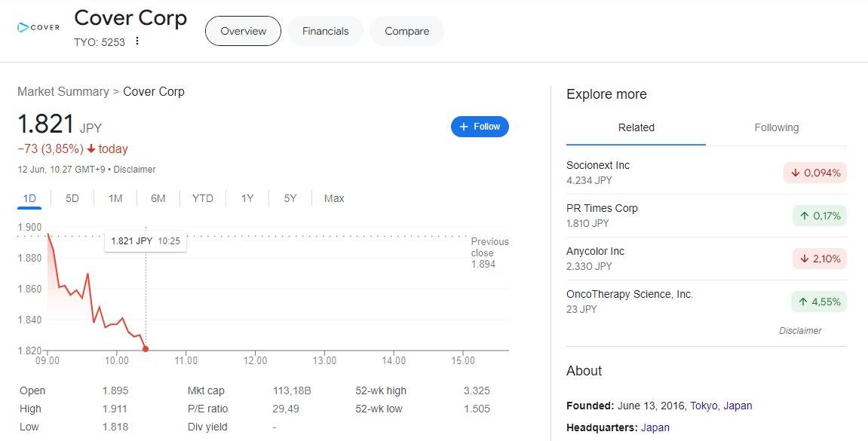Open the Following tab in Explore more

coord(776,127)
